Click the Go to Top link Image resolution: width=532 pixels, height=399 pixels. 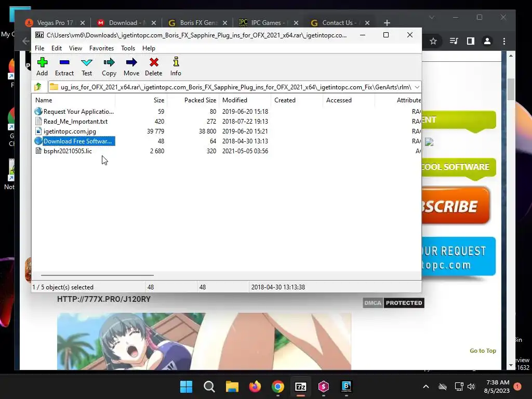[483, 351]
